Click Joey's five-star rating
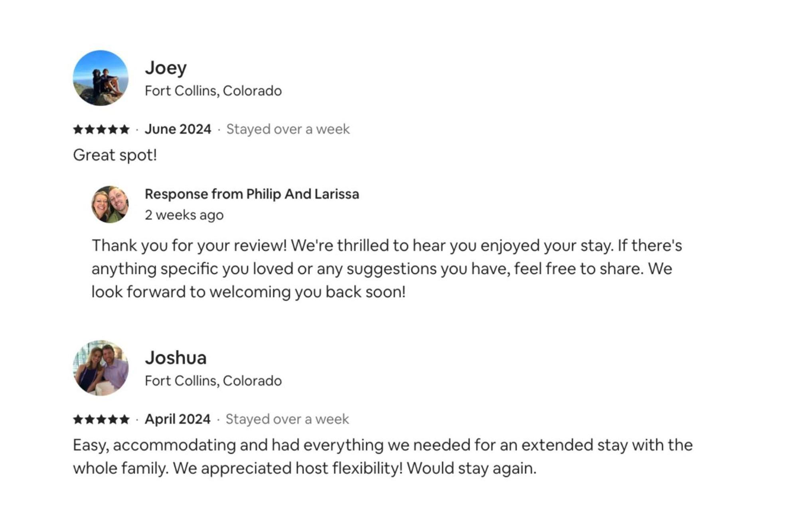The image size is (798, 532). [101, 129]
